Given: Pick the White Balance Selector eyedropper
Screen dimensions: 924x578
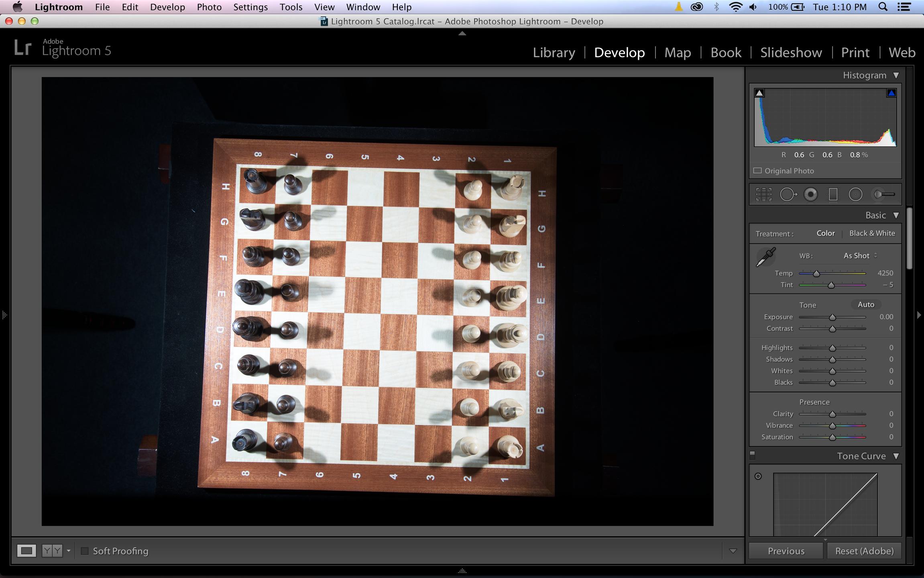Looking at the screenshot, I should [x=766, y=257].
